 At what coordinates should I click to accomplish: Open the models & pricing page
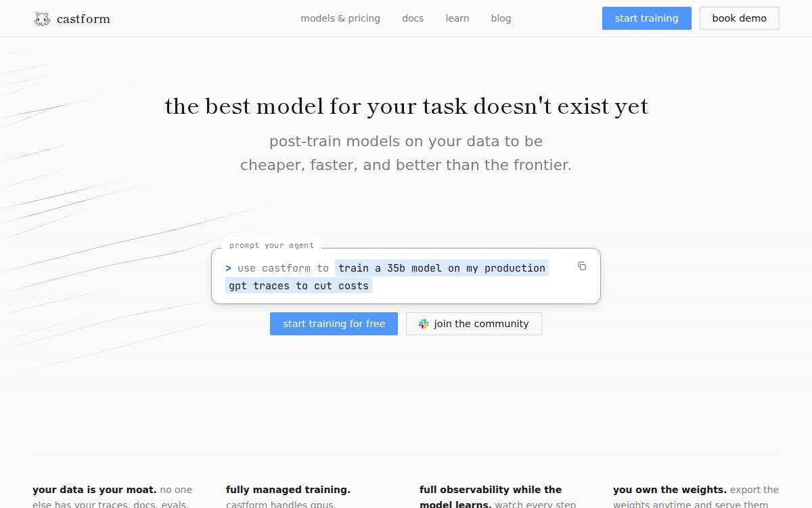pos(340,18)
